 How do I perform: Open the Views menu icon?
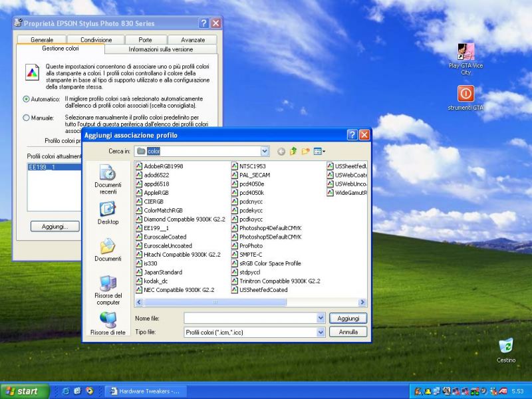[319, 152]
